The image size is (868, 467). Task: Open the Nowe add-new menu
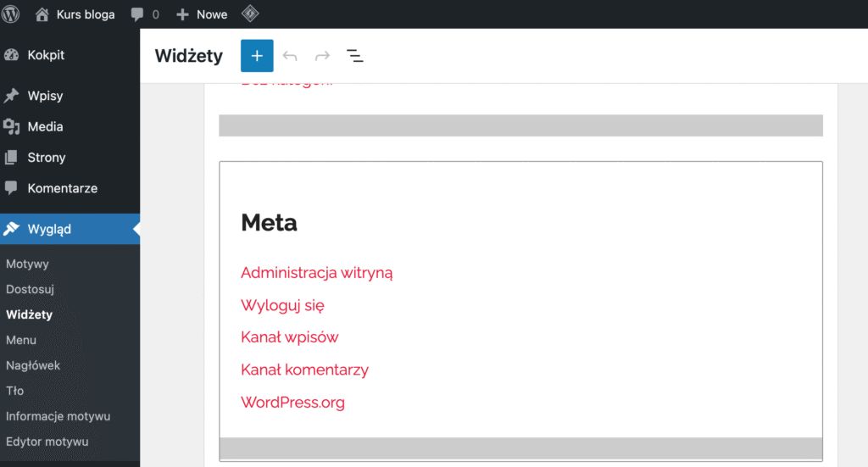[202, 14]
